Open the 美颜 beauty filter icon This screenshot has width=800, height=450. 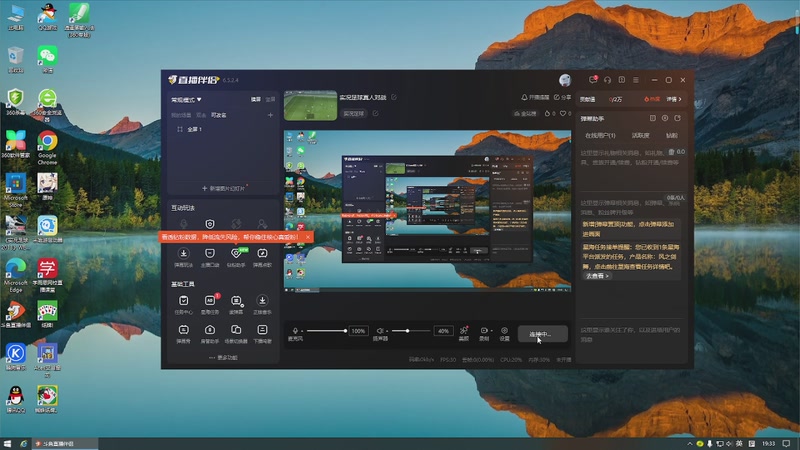464,333
